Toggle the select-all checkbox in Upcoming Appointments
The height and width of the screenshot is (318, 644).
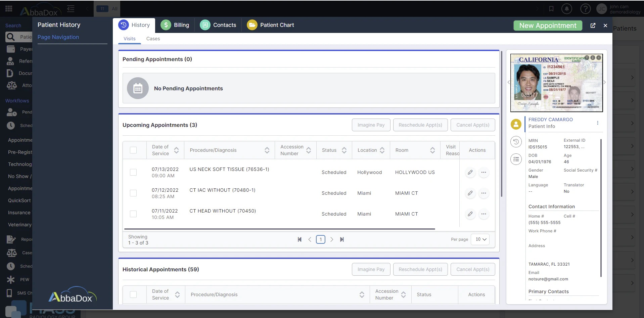coord(133,150)
